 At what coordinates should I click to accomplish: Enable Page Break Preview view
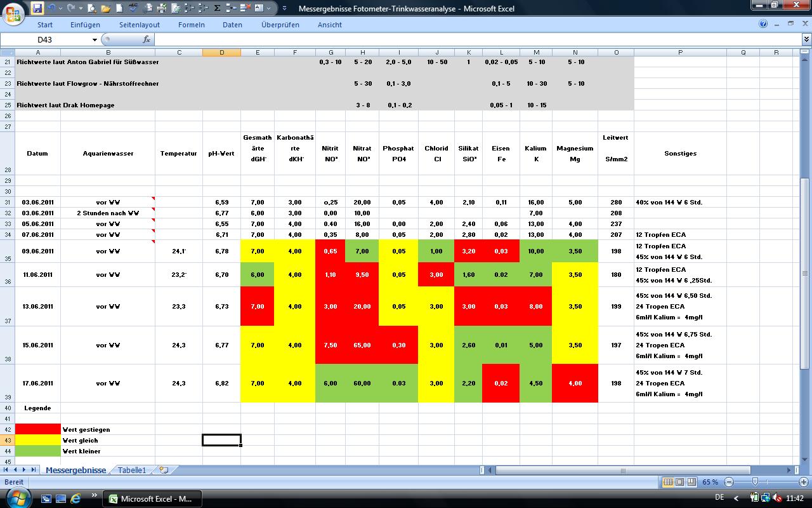(691, 482)
